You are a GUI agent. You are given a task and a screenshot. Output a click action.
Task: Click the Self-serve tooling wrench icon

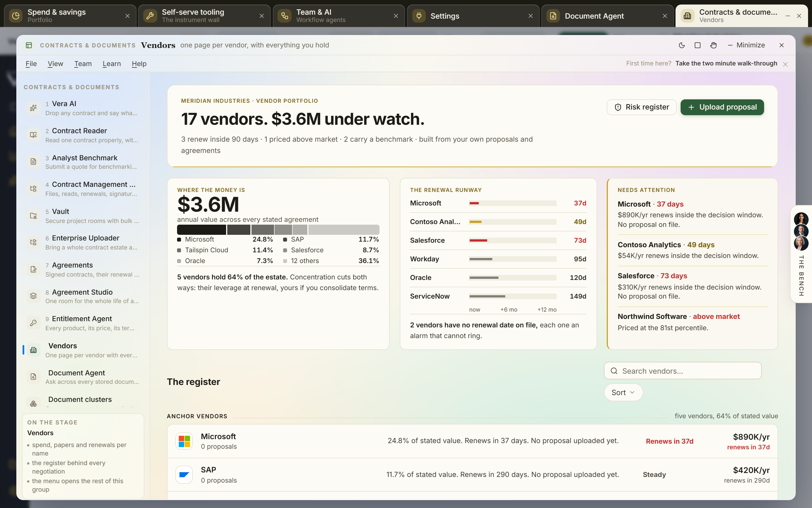(x=150, y=16)
